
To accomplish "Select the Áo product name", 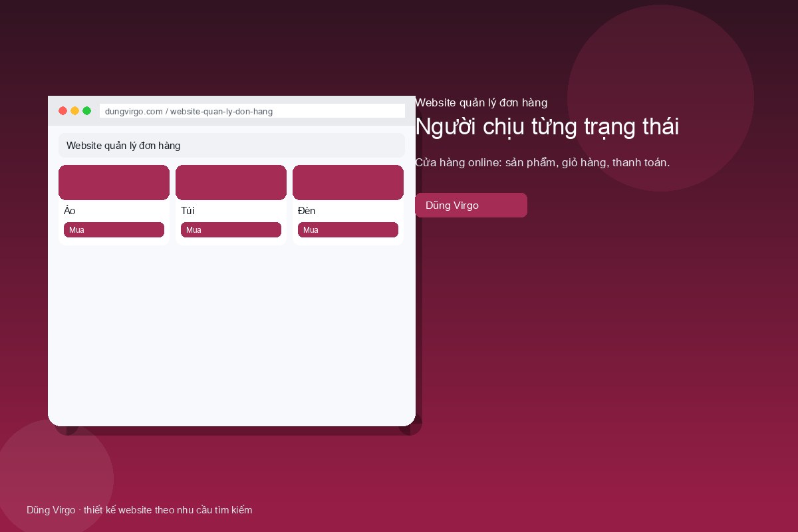I will (x=70, y=210).
